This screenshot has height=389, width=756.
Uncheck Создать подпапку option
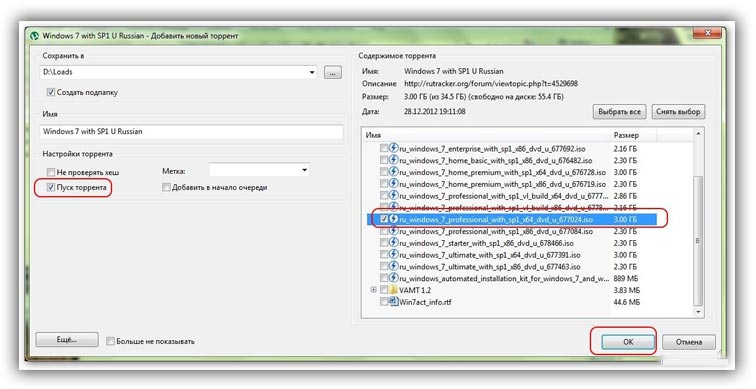51,92
